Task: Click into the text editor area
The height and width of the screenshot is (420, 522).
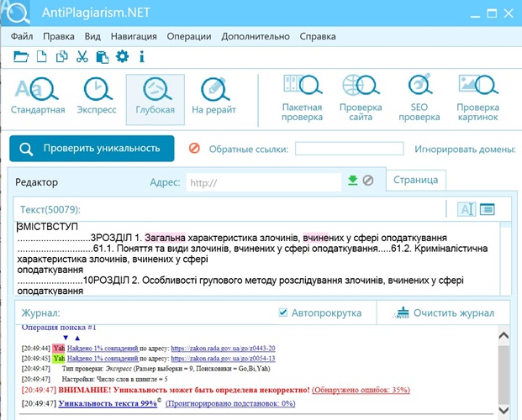Action: (x=256, y=259)
